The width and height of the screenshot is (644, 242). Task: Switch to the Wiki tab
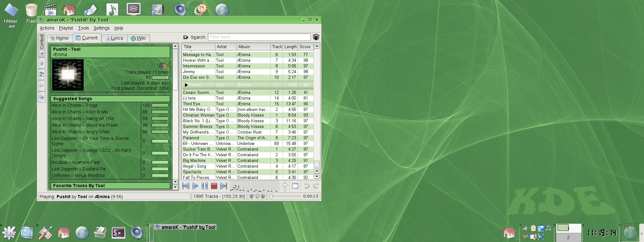pos(138,38)
